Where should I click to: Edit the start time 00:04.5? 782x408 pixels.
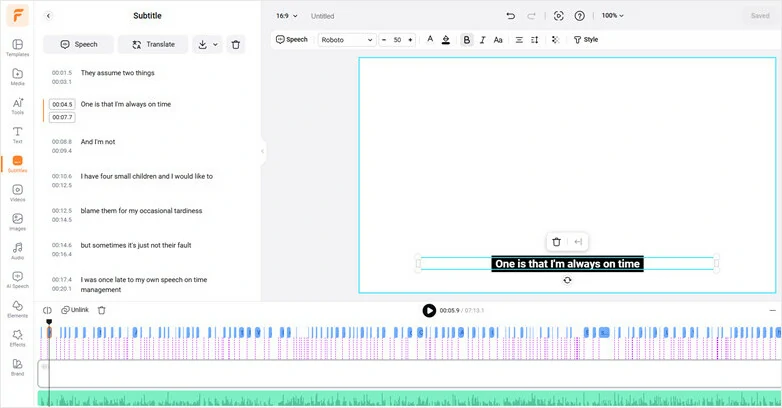(62, 104)
